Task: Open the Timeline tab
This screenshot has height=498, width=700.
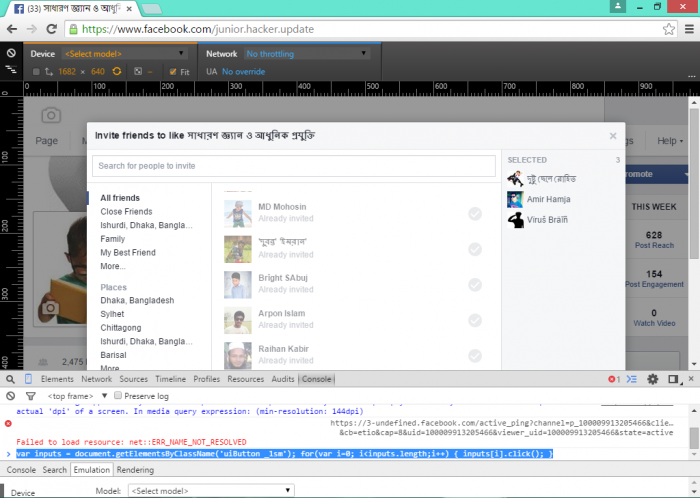Action: coord(171,379)
